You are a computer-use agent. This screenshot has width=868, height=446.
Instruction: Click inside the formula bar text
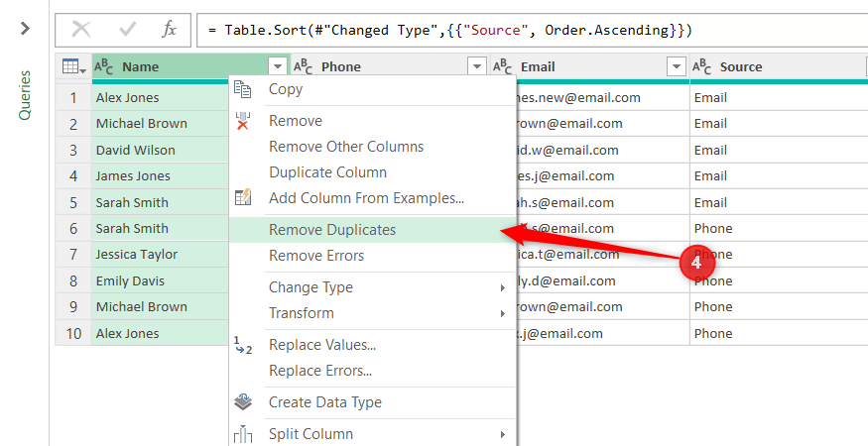(x=449, y=30)
